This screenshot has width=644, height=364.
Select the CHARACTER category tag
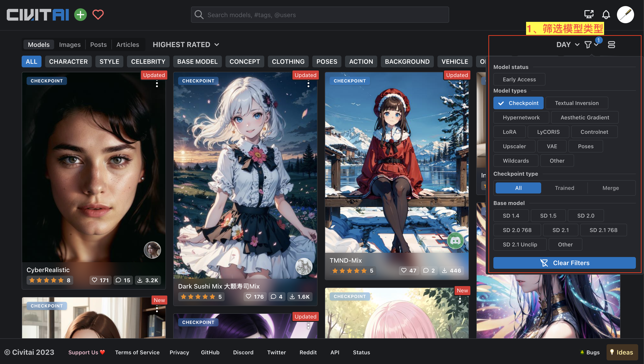click(68, 61)
